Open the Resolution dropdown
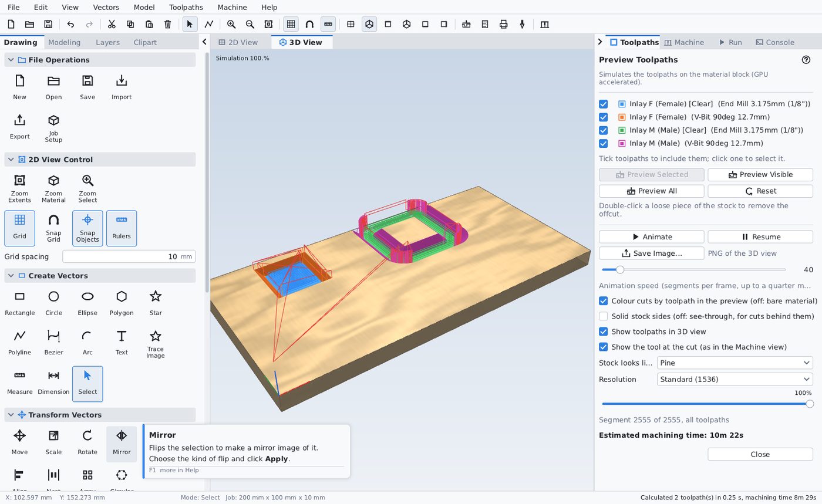Screen dimensions: 822x504 tap(735, 379)
